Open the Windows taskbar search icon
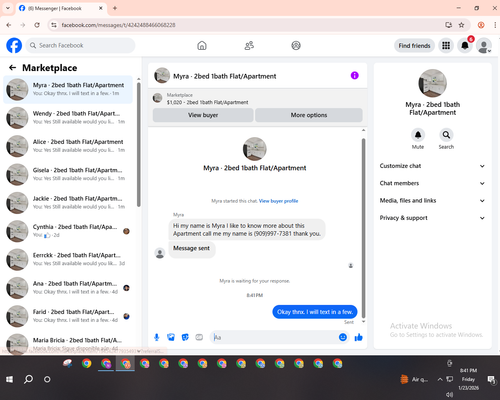The image size is (500, 400). tap(29, 379)
